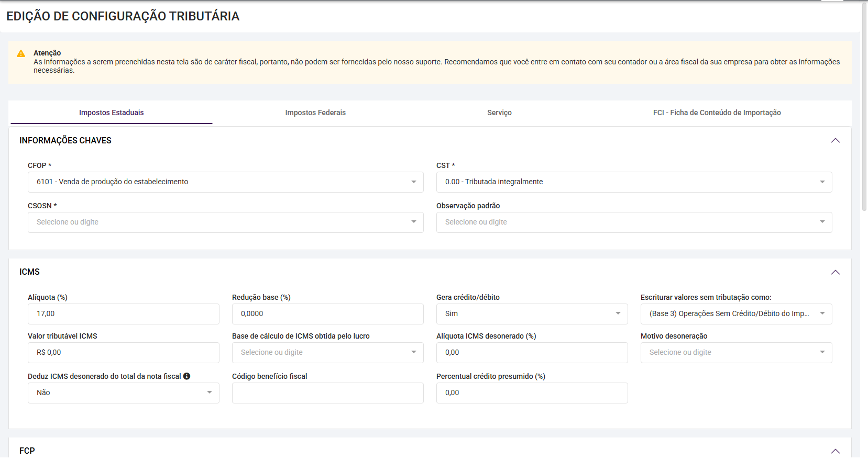Click the Alíquota (%) input field

124,314
